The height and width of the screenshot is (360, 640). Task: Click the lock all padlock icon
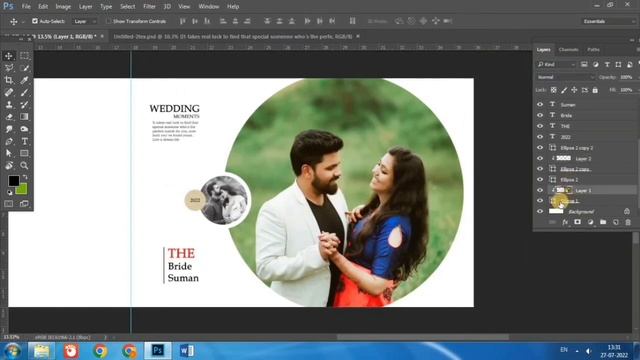click(x=595, y=90)
